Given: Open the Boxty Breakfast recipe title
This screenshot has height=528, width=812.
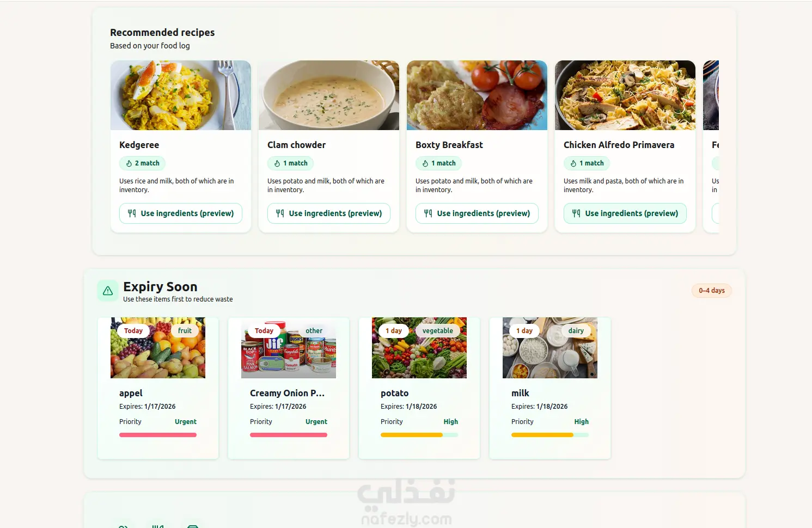Looking at the screenshot, I should (x=449, y=145).
